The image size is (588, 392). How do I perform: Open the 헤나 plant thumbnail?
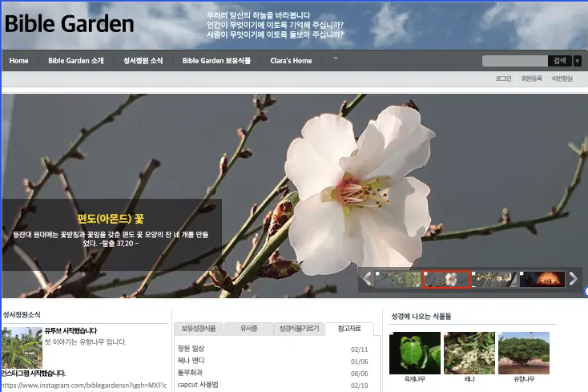point(469,354)
